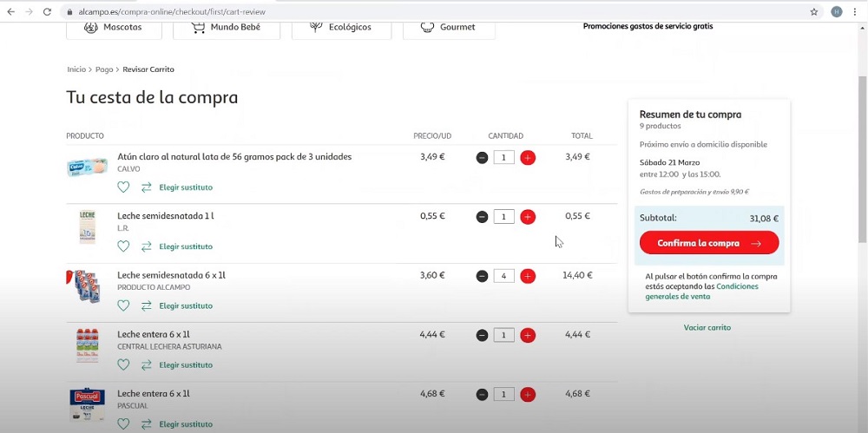Navigate to Inicio in the breadcrumb

[76, 69]
